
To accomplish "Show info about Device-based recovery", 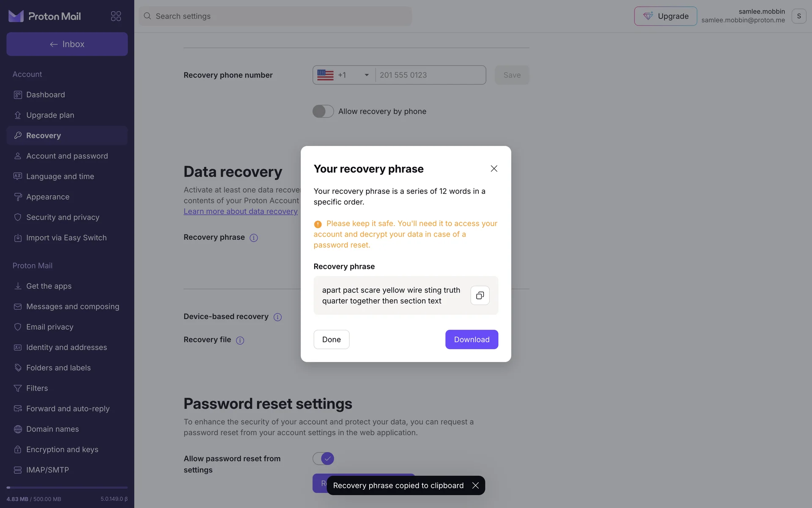I will 277,317.
